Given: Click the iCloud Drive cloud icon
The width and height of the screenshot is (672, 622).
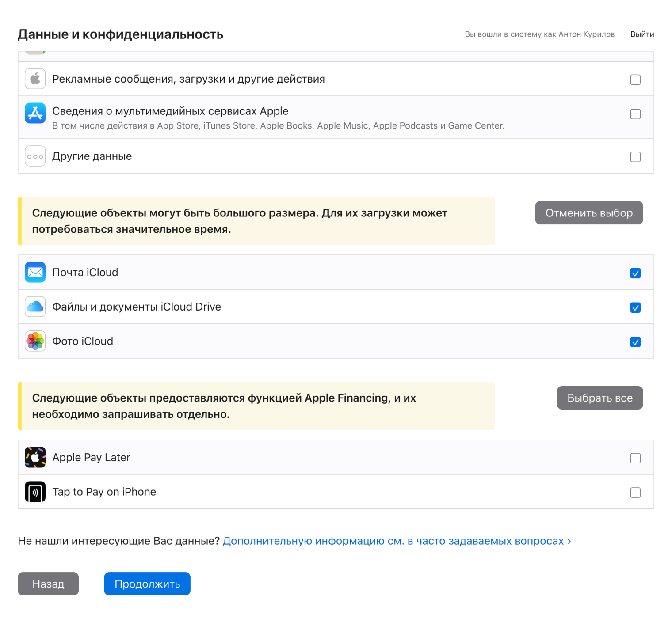Looking at the screenshot, I should (35, 307).
